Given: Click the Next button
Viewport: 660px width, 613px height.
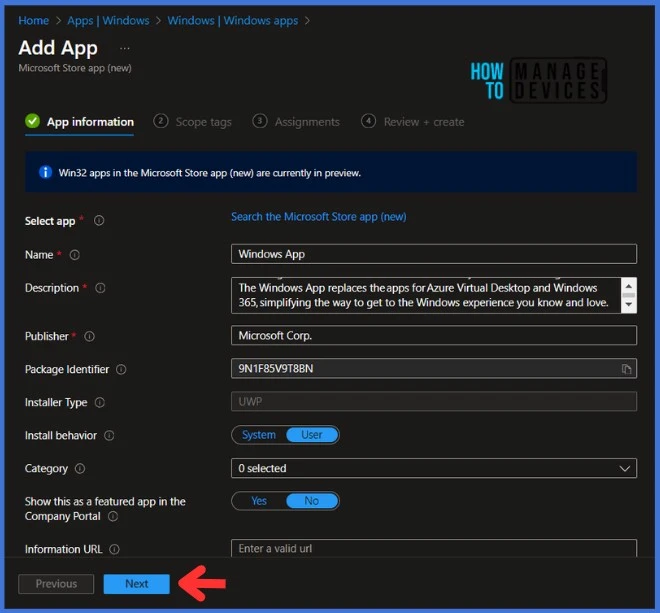Looking at the screenshot, I should tap(137, 584).
